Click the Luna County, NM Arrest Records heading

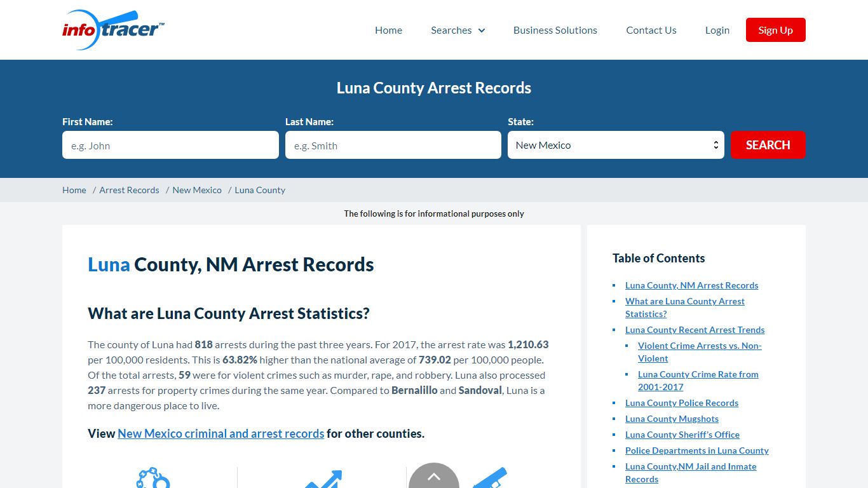coord(231,264)
